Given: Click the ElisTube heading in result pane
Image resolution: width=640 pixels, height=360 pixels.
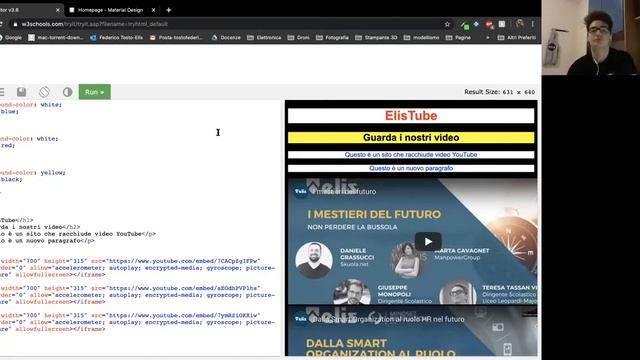Looking at the screenshot, I should pyautogui.click(x=411, y=116).
